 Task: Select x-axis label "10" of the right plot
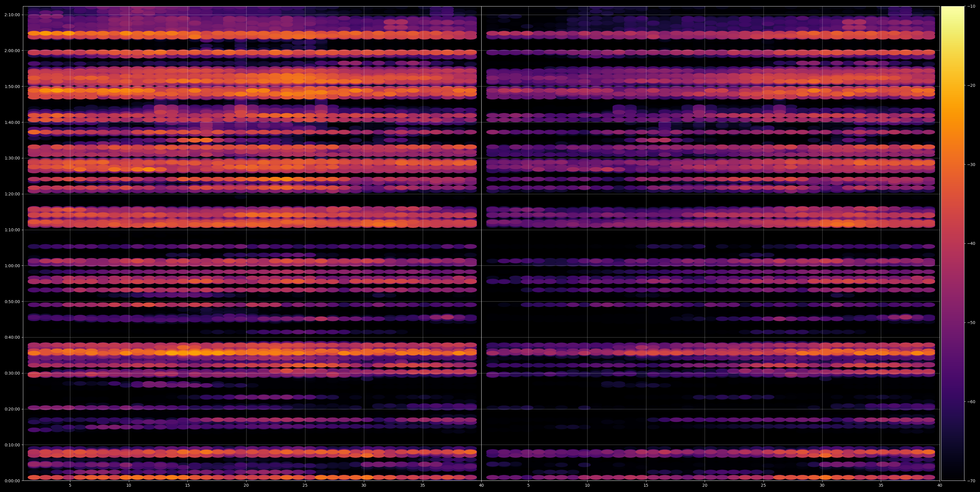coord(588,486)
